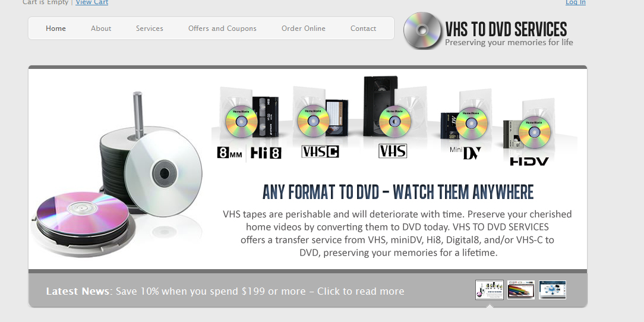
Task: Click the MiniDV format logo
Action: [465, 153]
